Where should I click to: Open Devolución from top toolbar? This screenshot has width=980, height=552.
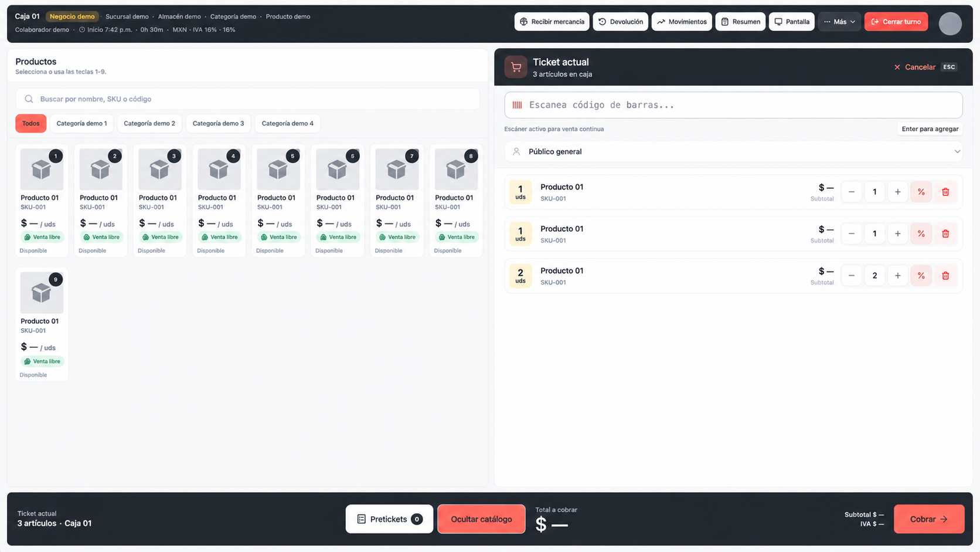coord(620,22)
